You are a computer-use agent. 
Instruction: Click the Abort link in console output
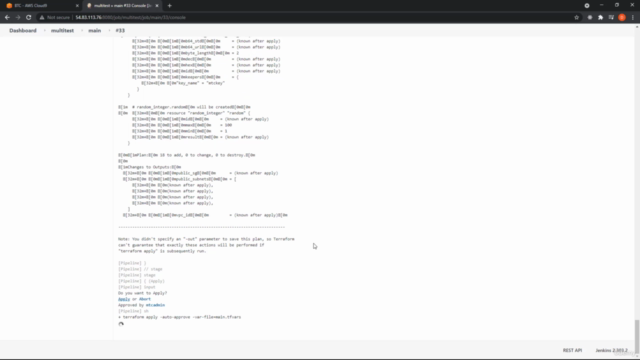[x=145, y=299]
